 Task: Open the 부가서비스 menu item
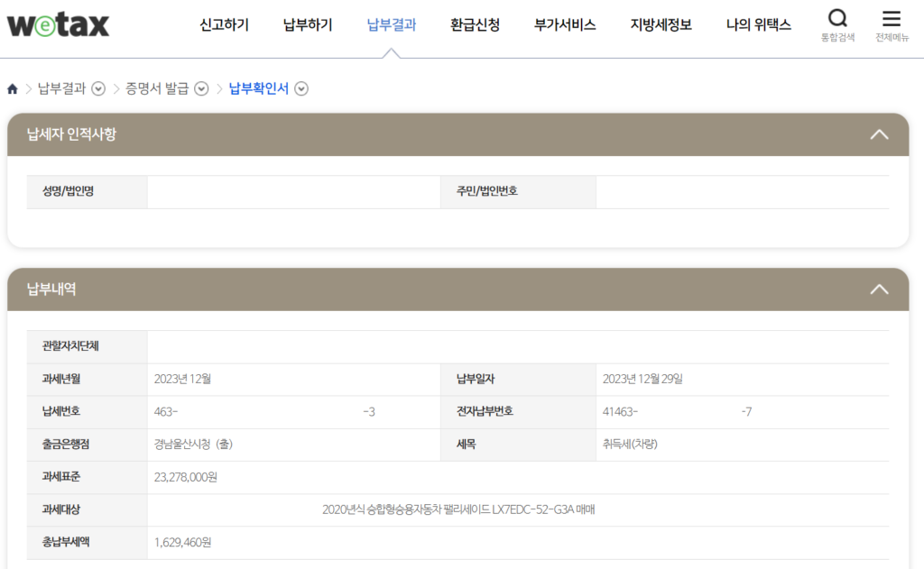click(563, 25)
